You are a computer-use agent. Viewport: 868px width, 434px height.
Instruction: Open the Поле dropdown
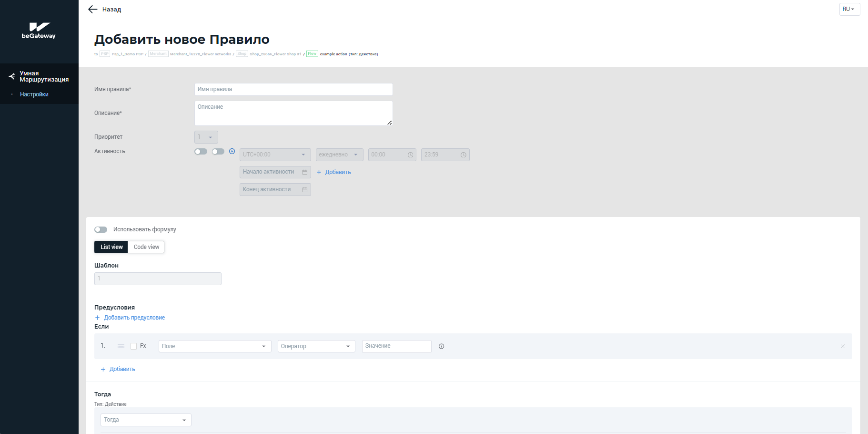point(214,346)
